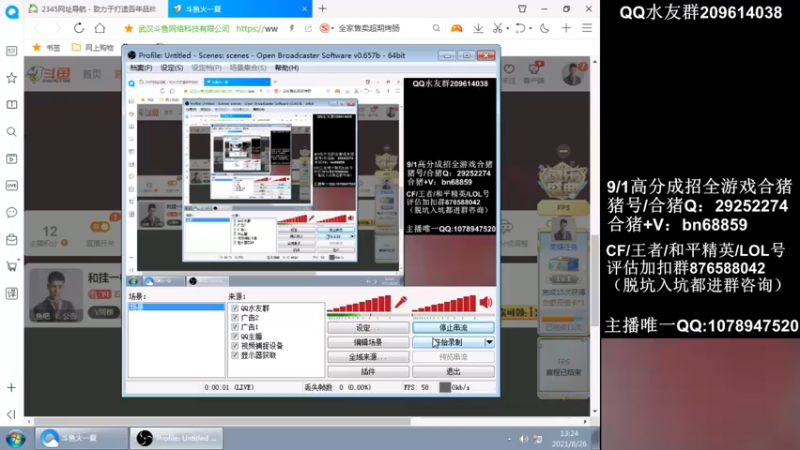The height and width of the screenshot is (450, 800).
Task: Open reading book icon in left sidebar
Action: click(x=11, y=105)
